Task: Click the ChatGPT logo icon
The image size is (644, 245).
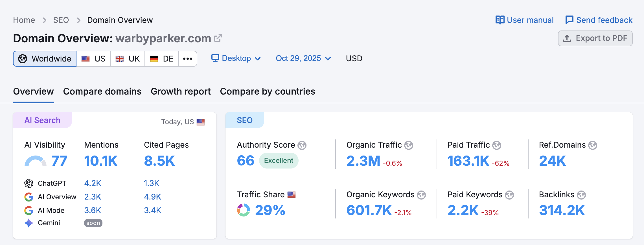Action: (29, 183)
